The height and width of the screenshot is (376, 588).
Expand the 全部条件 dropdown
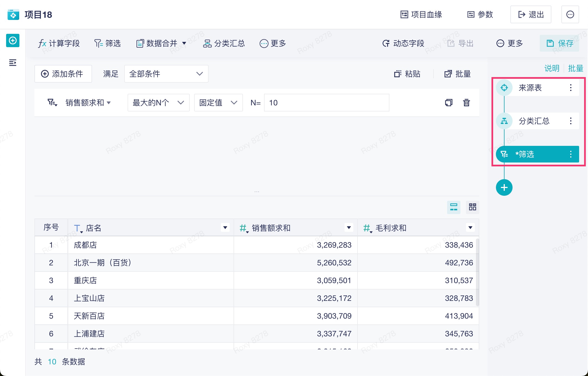pyautogui.click(x=166, y=74)
